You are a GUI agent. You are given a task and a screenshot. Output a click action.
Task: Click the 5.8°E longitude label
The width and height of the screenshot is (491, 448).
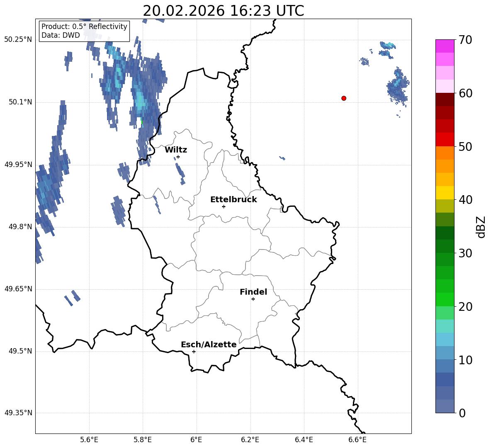pyautogui.click(x=143, y=440)
